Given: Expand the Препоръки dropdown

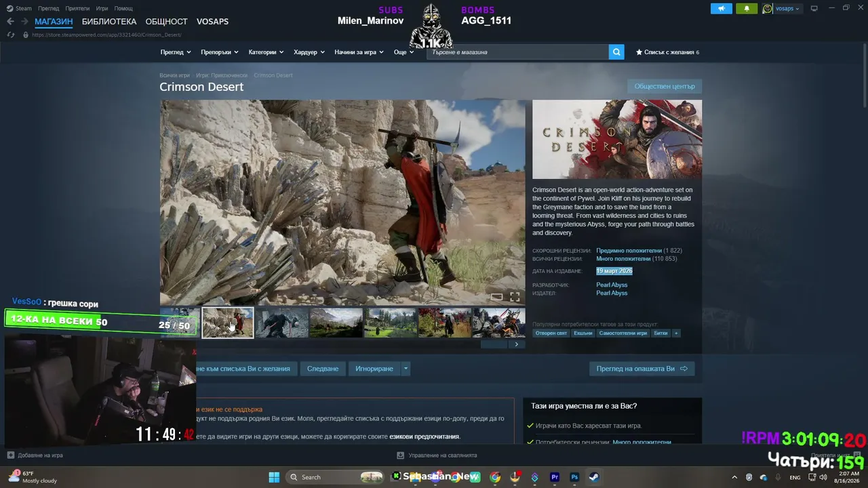Looking at the screenshot, I should point(220,52).
